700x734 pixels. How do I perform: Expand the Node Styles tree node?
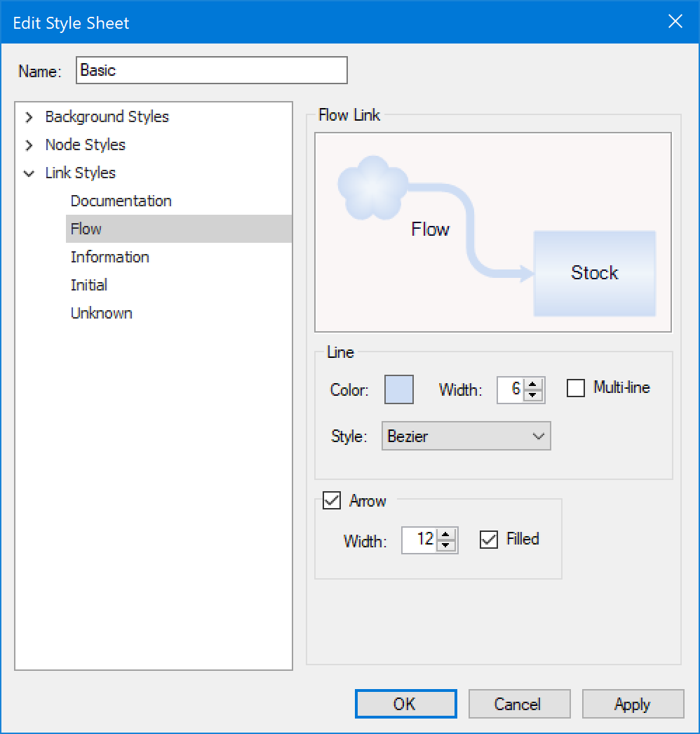[x=29, y=145]
